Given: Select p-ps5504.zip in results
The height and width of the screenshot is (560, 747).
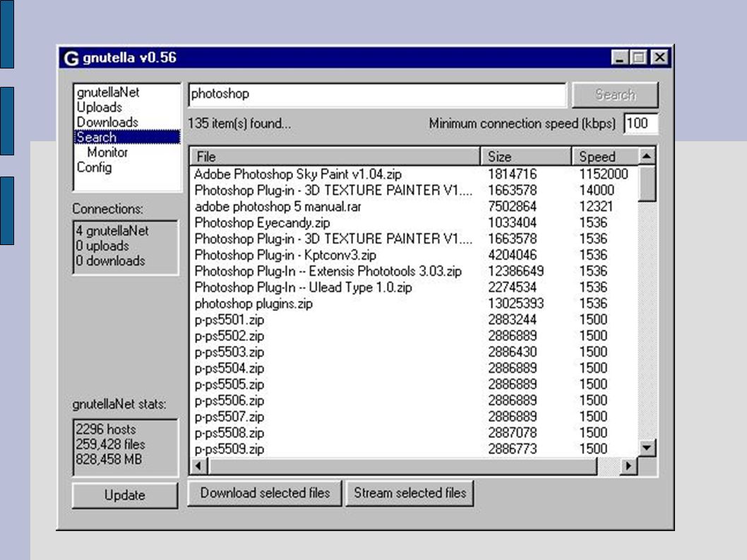Looking at the screenshot, I should point(229,369).
